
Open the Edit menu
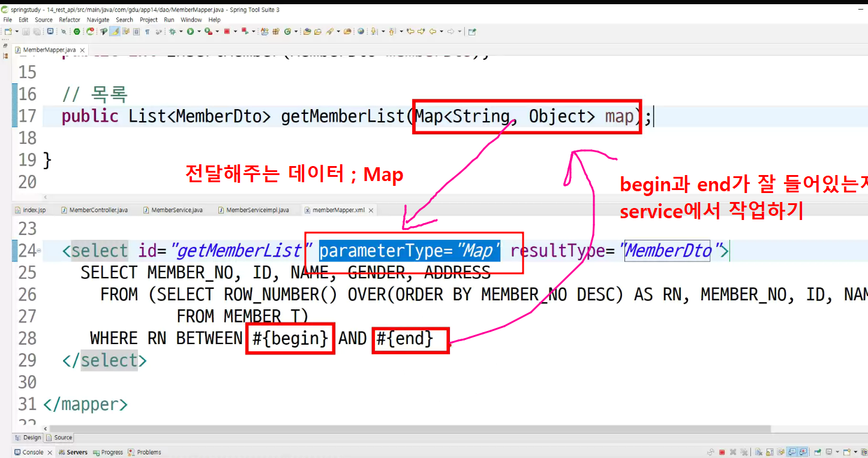click(23, 20)
